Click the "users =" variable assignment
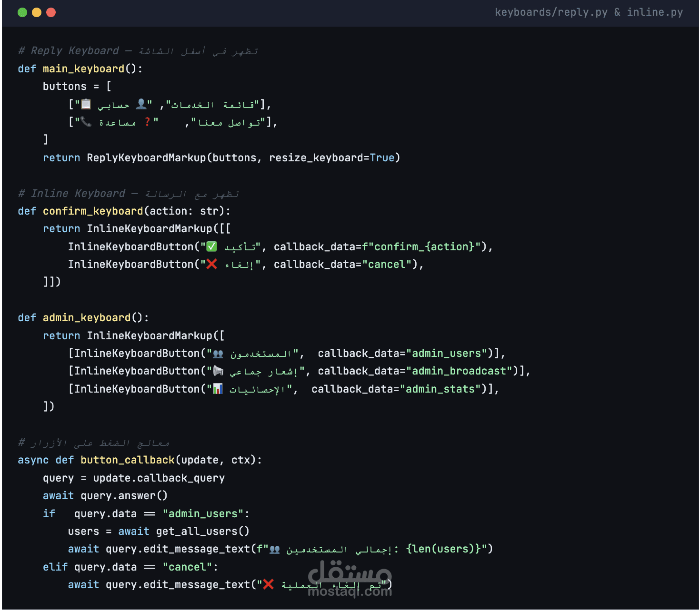This screenshot has width=700, height=611. pos(90,532)
